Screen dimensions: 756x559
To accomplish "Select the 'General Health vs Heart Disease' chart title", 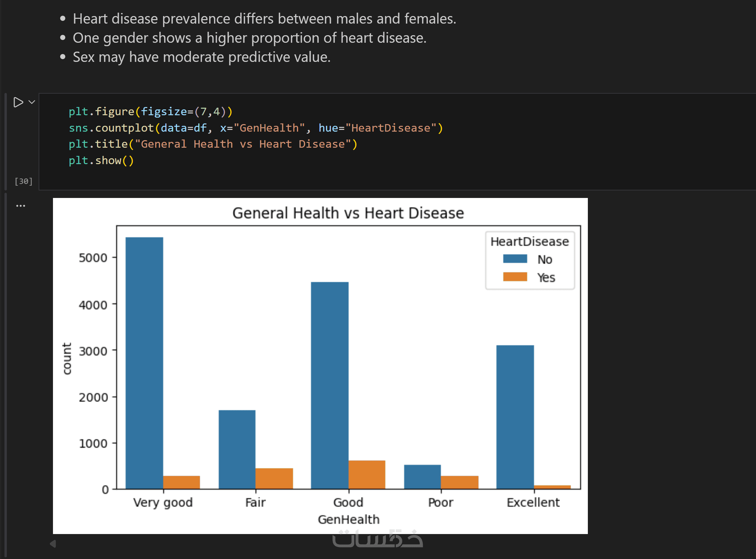I will tap(348, 213).
